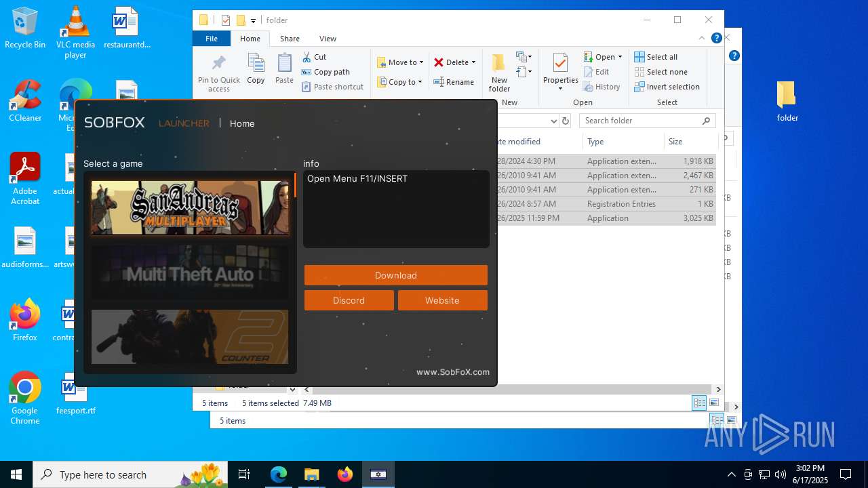Open the Website button in launcher
868x488 pixels.
(442, 300)
